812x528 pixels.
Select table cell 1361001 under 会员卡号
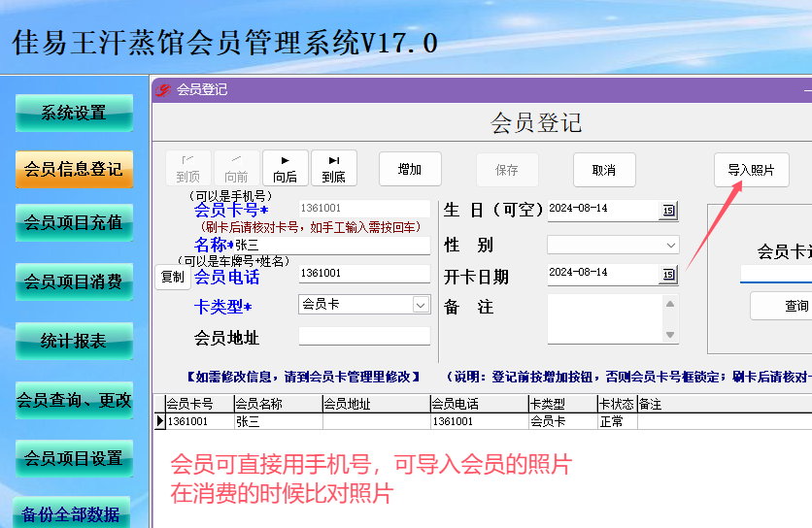[199, 421]
